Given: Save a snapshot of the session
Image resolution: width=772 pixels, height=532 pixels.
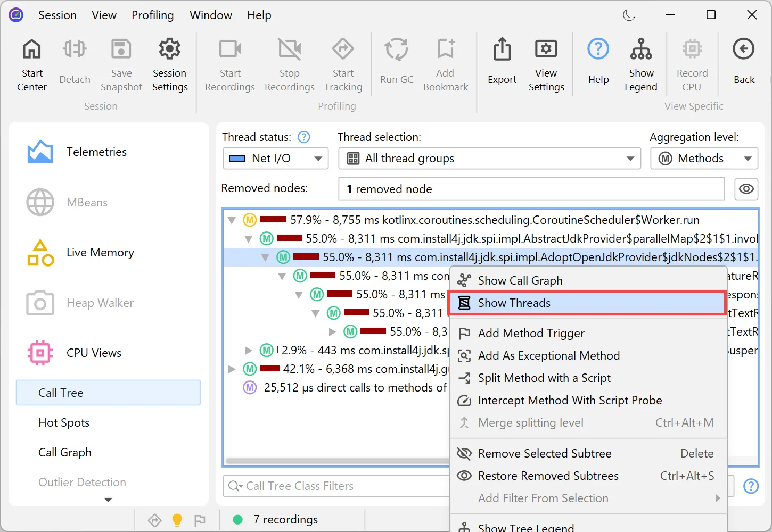Looking at the screenshot, I should [x=121, y=64].
